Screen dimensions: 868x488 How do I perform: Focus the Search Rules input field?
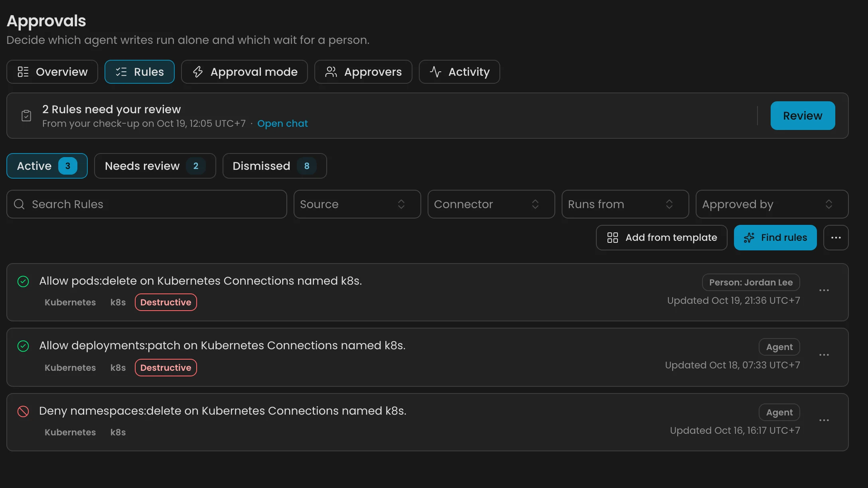pyautogui.click(x=147, y=204)
